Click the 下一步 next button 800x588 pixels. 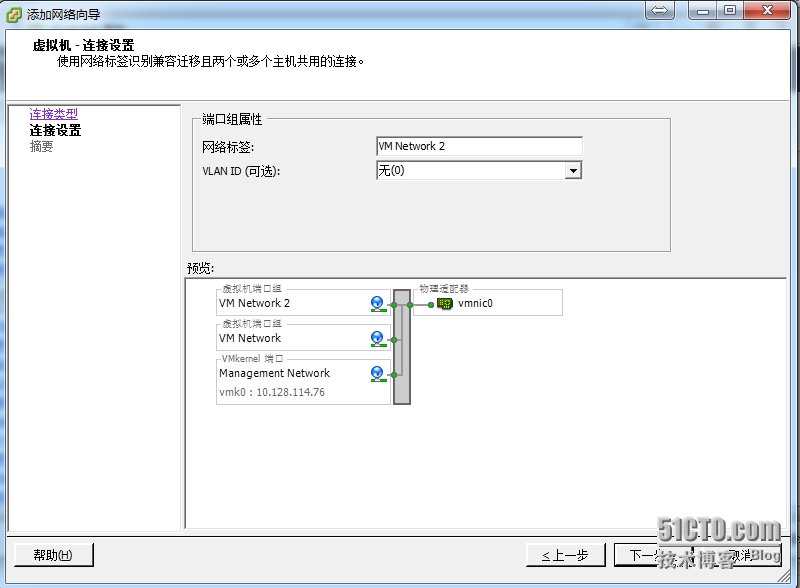653,555
